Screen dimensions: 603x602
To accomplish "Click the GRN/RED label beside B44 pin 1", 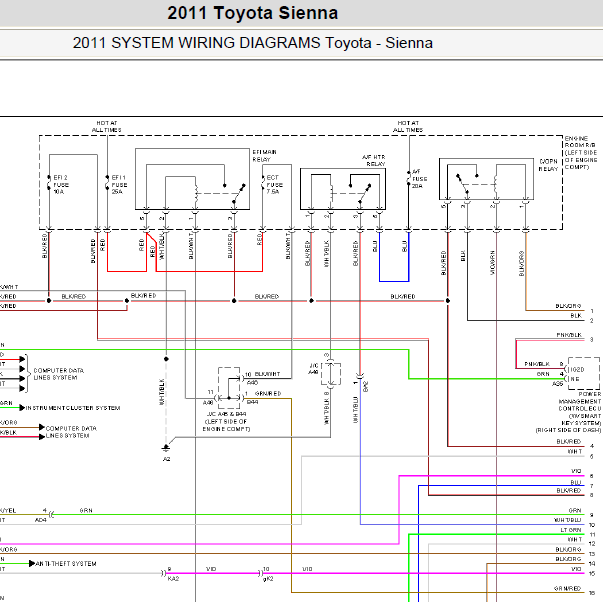I will [268, 394].
